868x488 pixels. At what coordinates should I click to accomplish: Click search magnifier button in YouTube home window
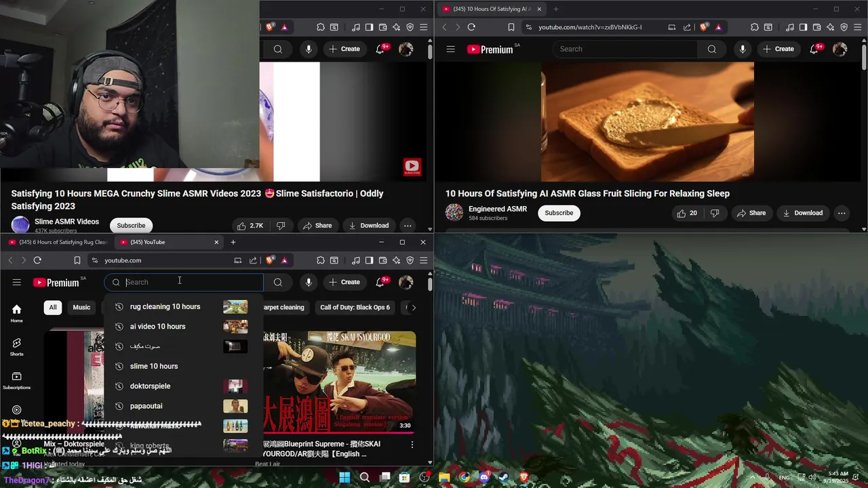[x=278, y=282]
